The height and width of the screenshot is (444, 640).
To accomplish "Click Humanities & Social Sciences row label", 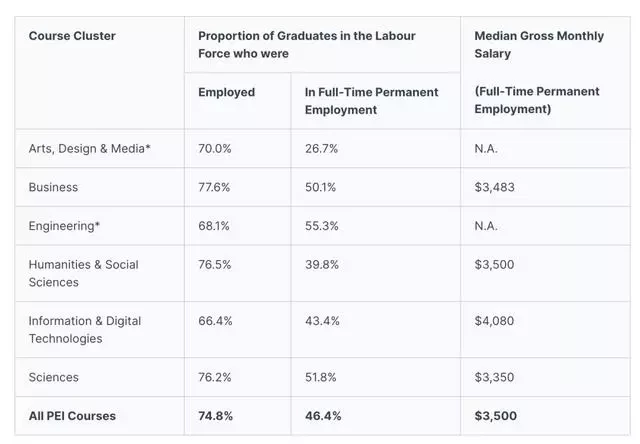I will [x=83, y=273].
